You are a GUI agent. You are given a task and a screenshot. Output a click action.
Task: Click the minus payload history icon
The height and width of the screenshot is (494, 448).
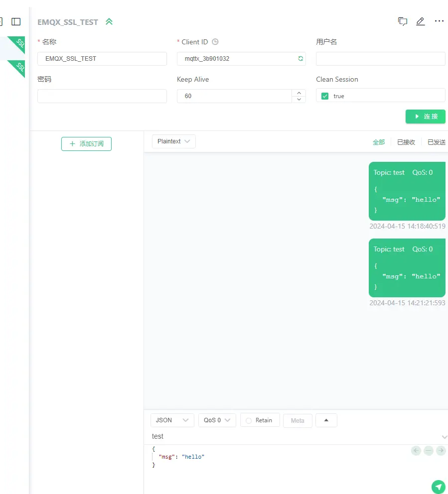[429, 451]
